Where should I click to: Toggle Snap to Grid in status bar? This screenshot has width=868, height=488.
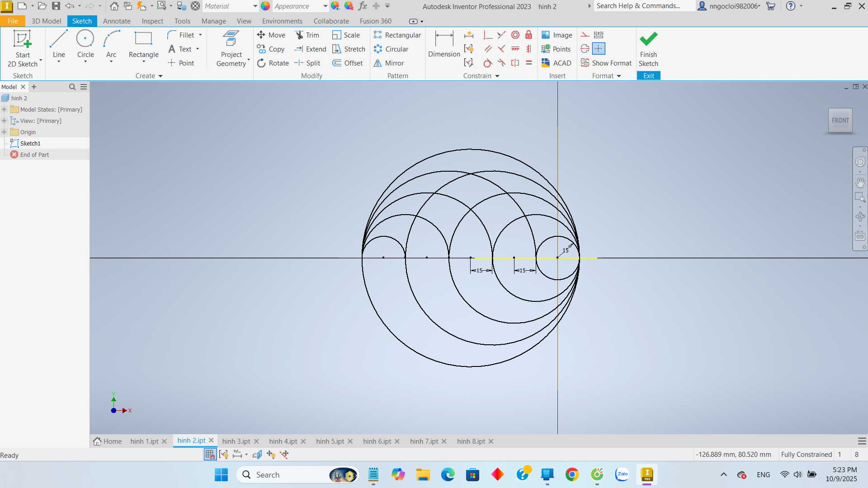pyautogui.click(x=210, y=454)
